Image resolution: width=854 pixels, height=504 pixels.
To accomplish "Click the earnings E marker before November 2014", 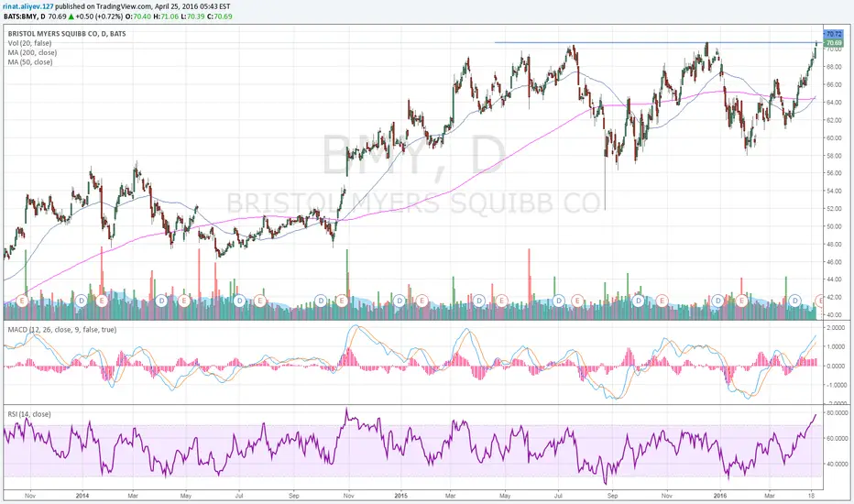I will click(342, 301).
